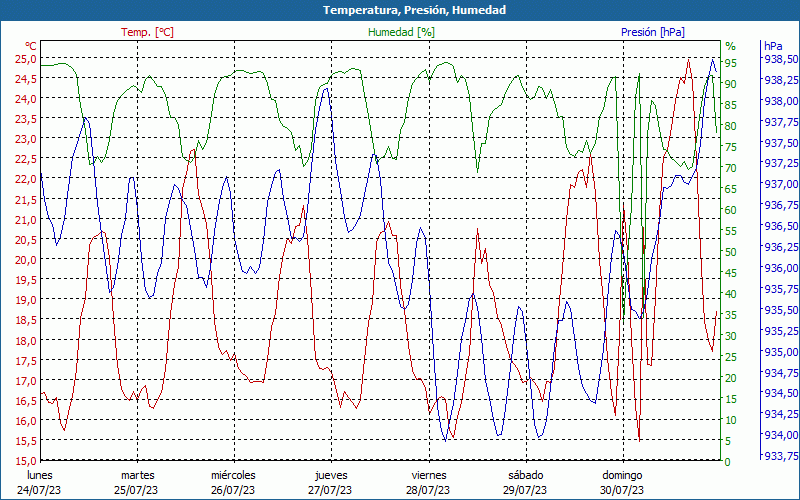The height and width of the screenshot is (500, 800).
Task: Click the 'jueves' day label
Action: pos(331,476)
